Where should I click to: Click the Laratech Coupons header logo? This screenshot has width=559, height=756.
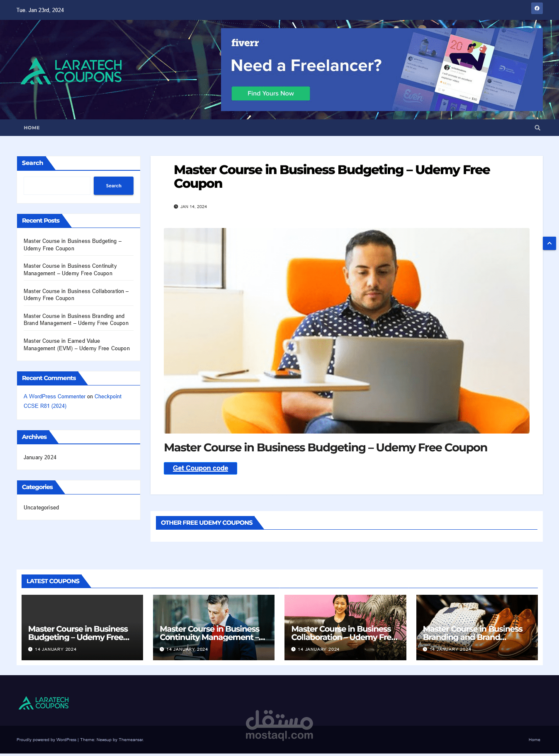(x=71, y=71)
